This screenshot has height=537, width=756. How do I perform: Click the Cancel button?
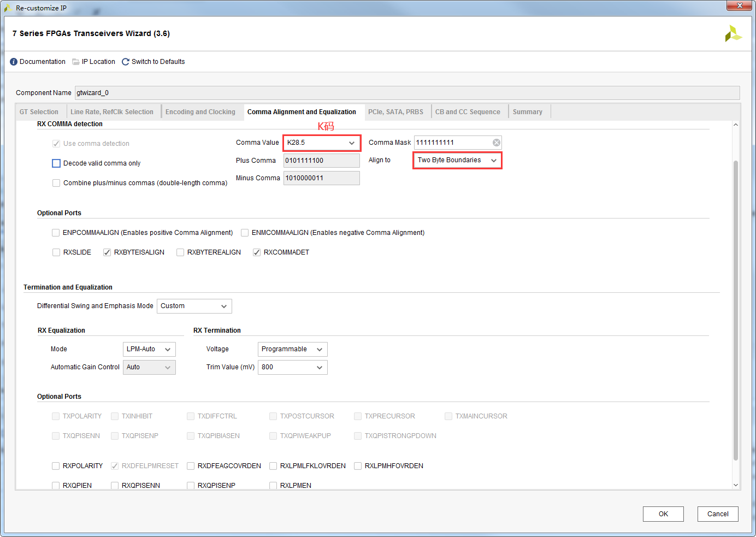coord(718,514)
